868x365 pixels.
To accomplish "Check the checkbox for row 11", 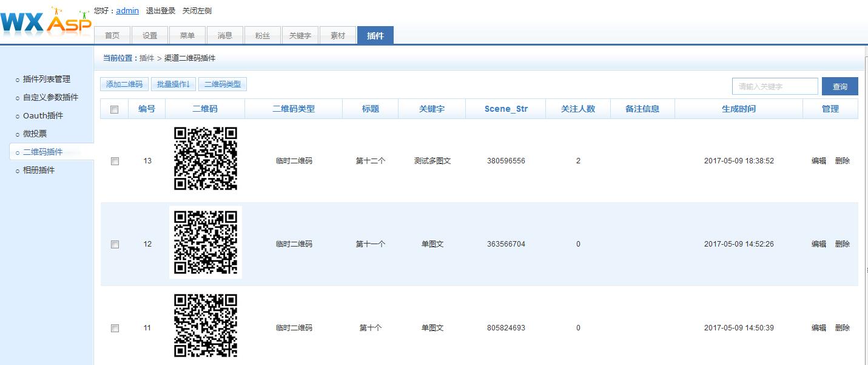I will (115, 329).
